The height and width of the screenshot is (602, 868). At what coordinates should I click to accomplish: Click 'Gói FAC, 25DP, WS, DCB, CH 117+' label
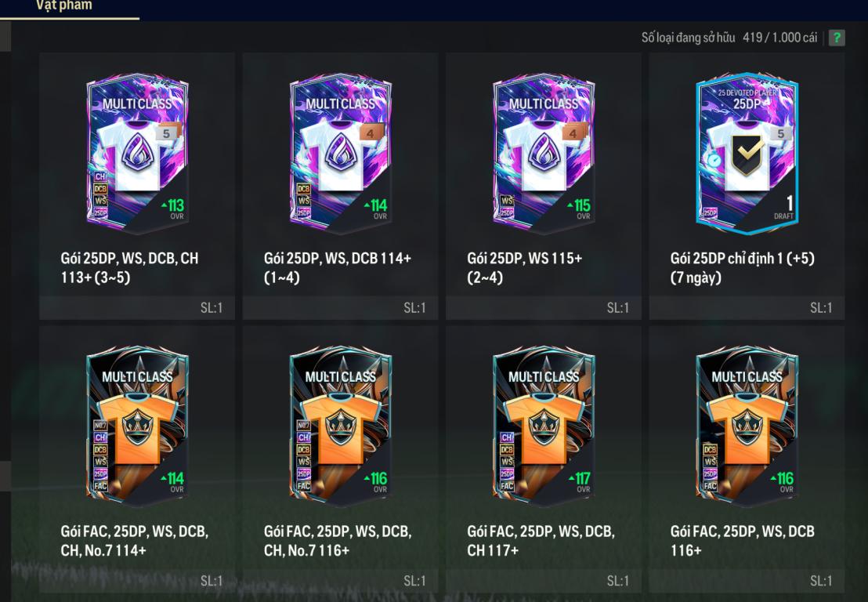coord(541,541)
